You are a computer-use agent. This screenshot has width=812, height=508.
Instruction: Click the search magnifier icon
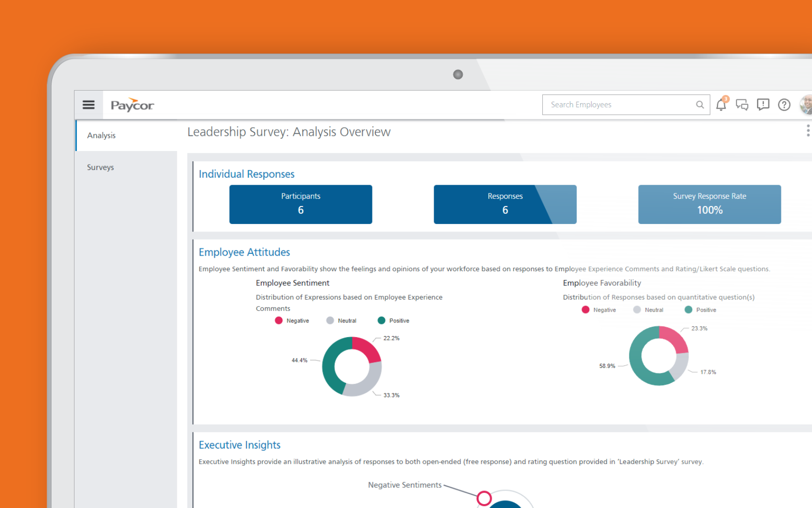pyautogui.click(x=700, y=105)
